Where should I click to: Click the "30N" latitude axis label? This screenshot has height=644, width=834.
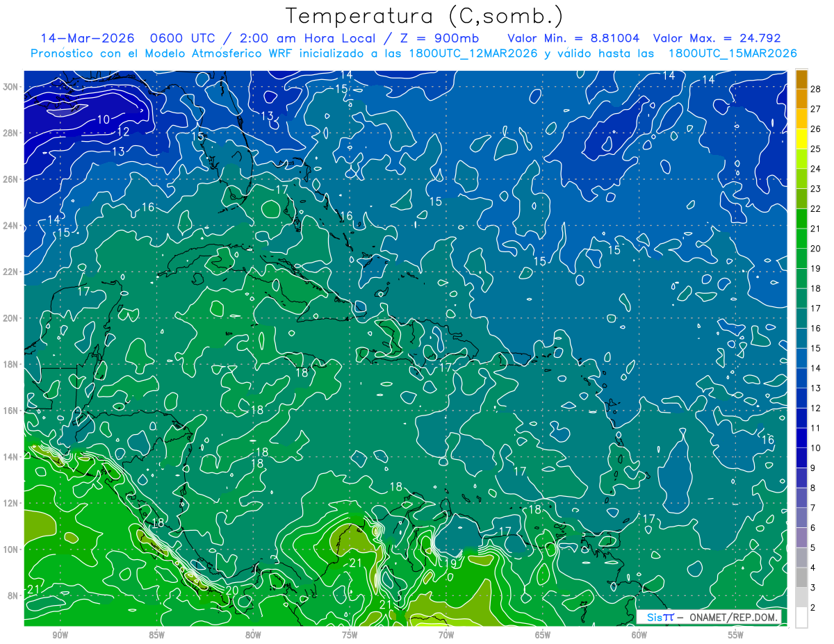(x=11, y=87)
